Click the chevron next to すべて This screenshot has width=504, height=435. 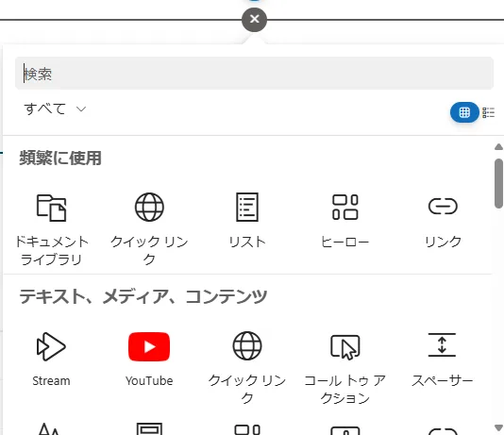pyautogui.click(x=81, y=109)
